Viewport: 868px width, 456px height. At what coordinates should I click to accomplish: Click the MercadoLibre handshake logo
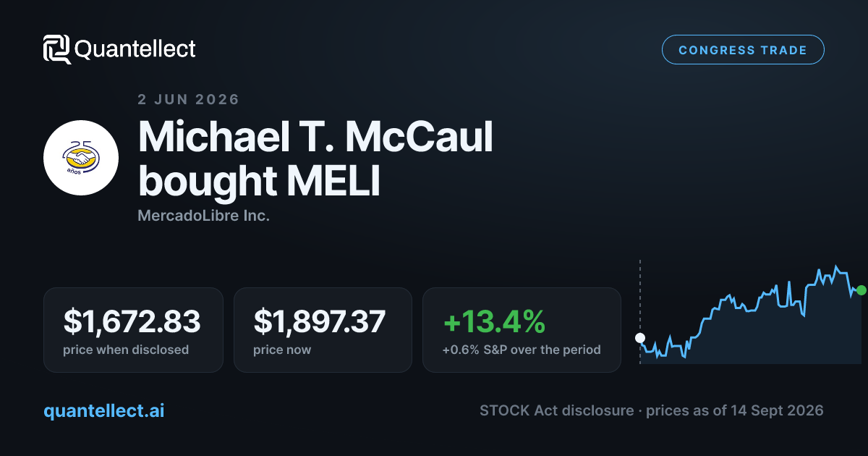[x=81, y=158]
